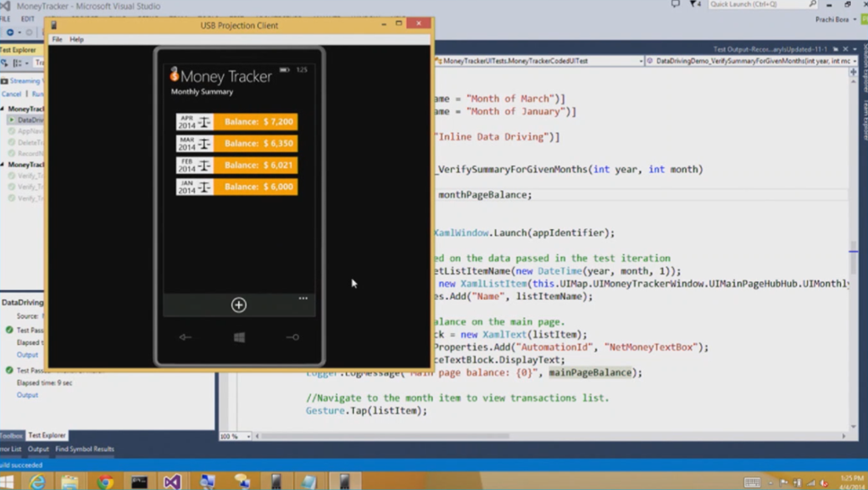Click the green account avatar beside Prachi Bora
The width and height of the screenshot is (868, 490).
point(864,19)
